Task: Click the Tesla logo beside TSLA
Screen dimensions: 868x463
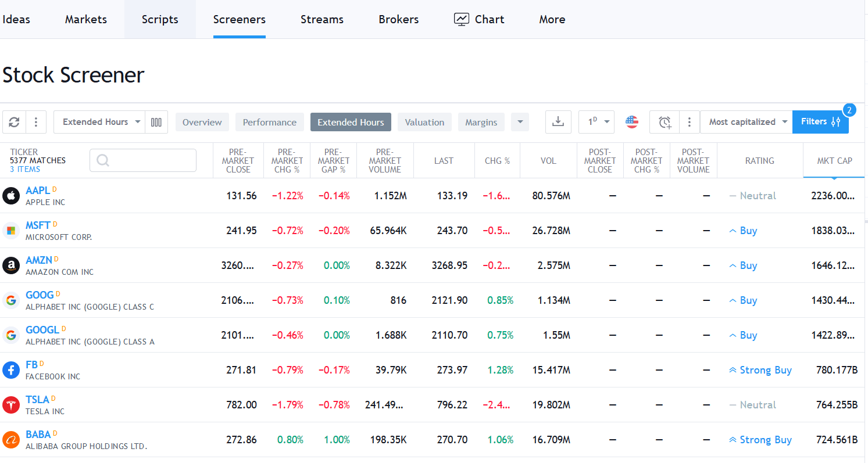Action: coord(11,405)
